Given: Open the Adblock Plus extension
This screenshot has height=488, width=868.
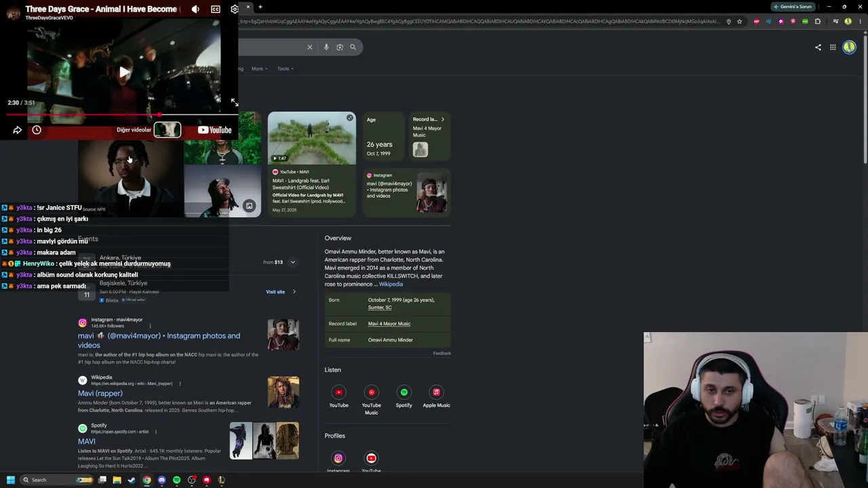Looking at the screenshot, I should (x=757, y=21).
